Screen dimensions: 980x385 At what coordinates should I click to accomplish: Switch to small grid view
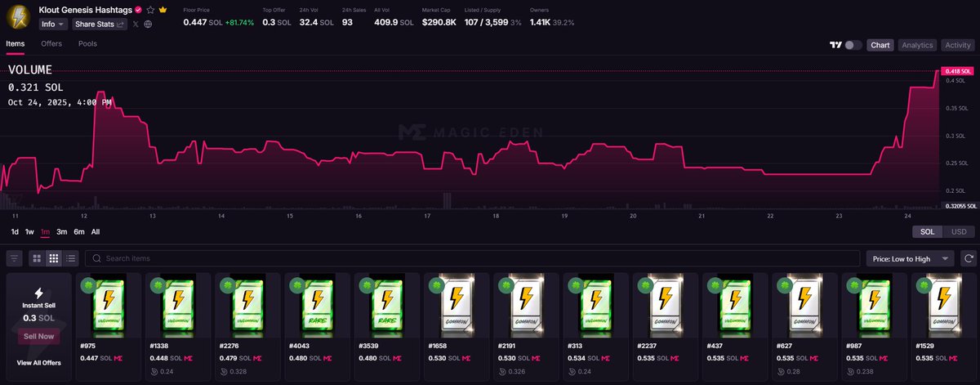(x=53, y=258)
